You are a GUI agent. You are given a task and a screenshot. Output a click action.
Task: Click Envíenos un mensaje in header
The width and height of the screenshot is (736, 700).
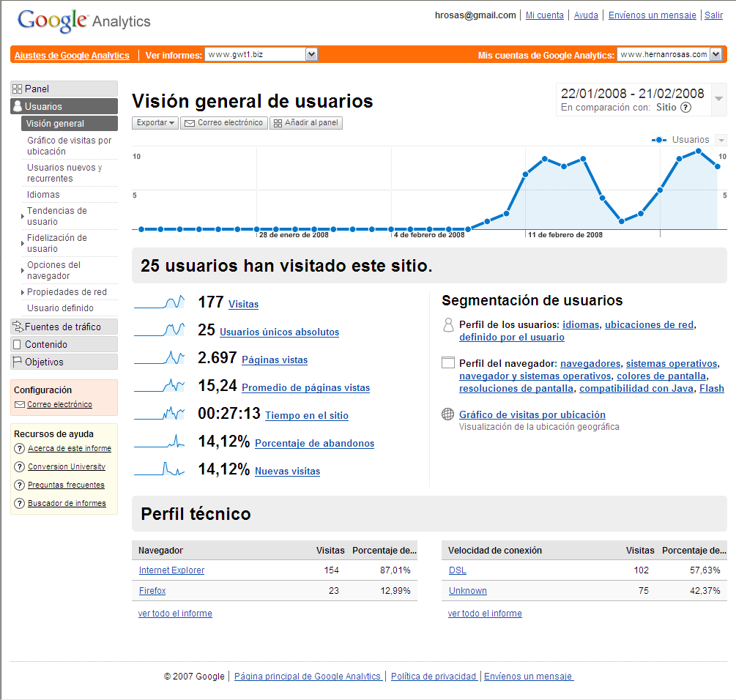point(652,15)
